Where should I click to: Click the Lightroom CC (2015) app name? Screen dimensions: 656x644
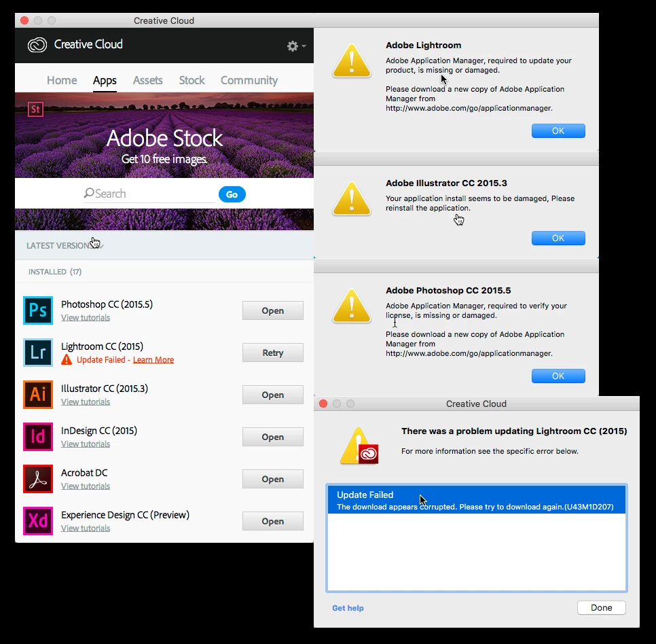tap(102, 346)
